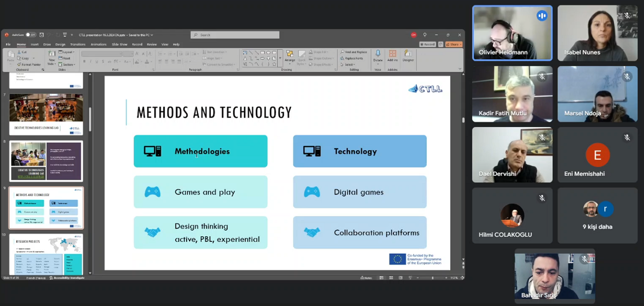Screen dimensions: 644x306
Task: Select the Research Projects slide thumbnail
Action: 46,254
